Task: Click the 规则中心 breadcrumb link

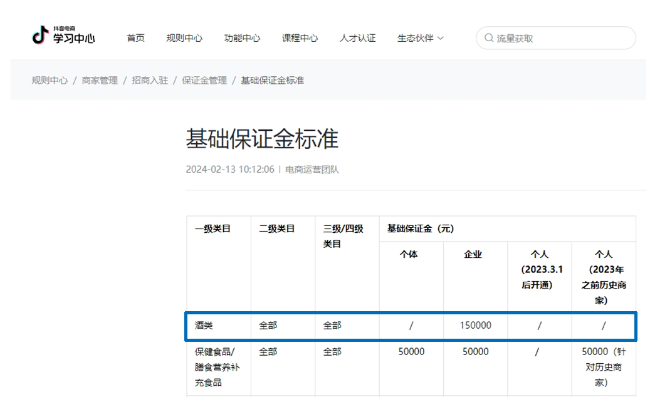Action: [49, 80]
